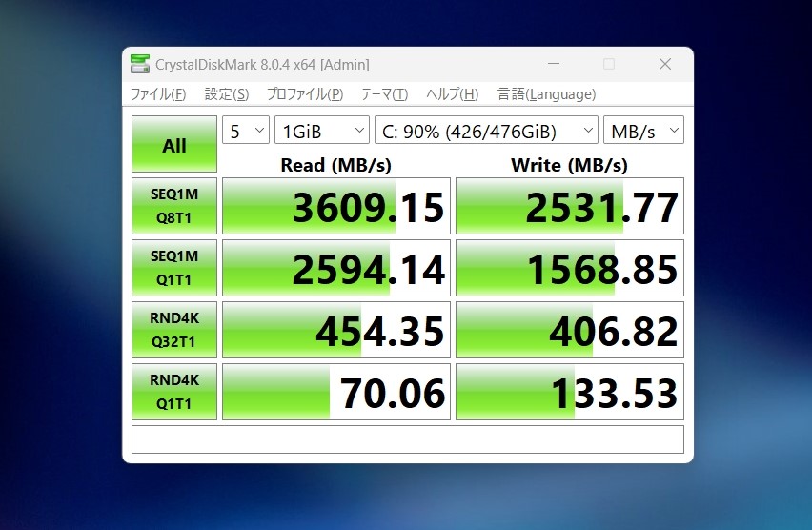Change the MB/s unit dropdown
Viewport: 812px width, 530px height.
[x=643, y=131]
